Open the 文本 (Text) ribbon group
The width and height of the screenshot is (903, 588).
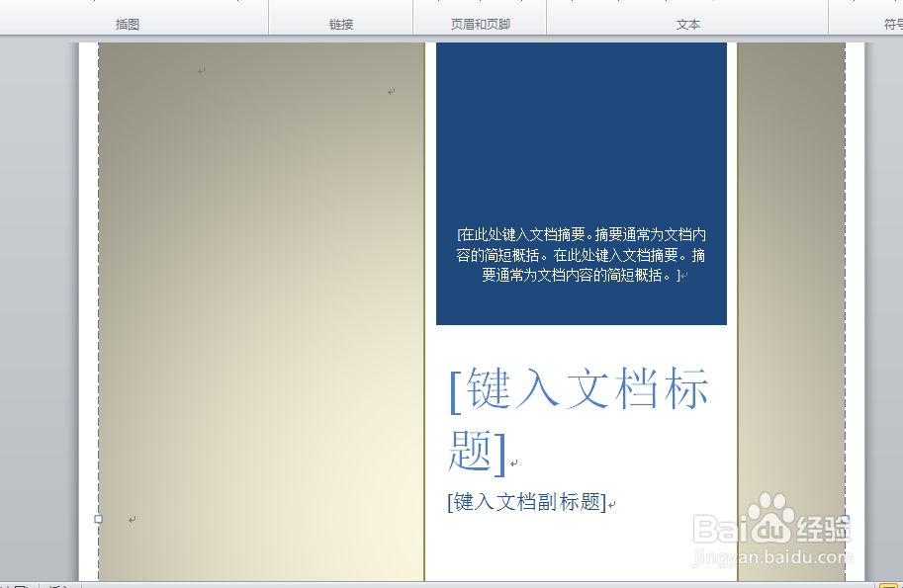click(688, 23)
